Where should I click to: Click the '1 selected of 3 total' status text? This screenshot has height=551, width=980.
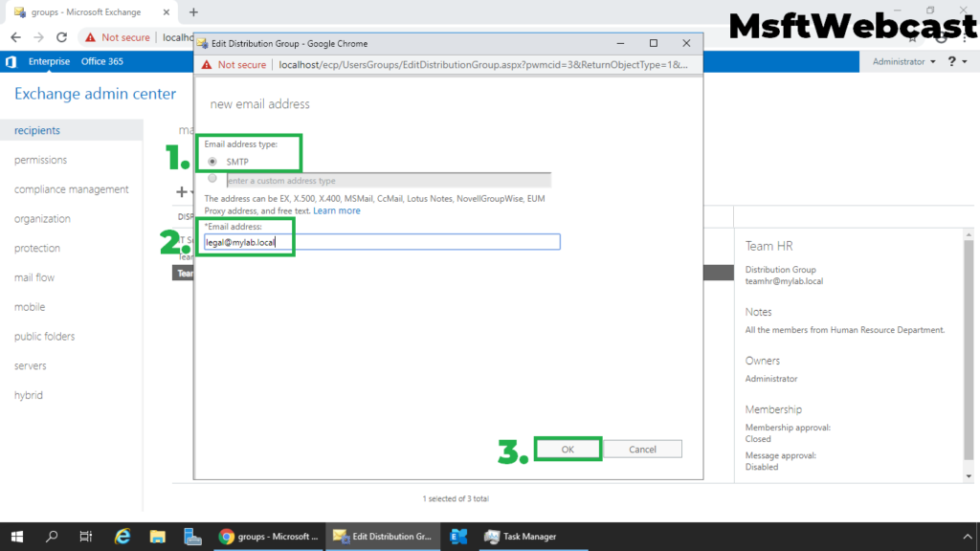click(456, 498)
